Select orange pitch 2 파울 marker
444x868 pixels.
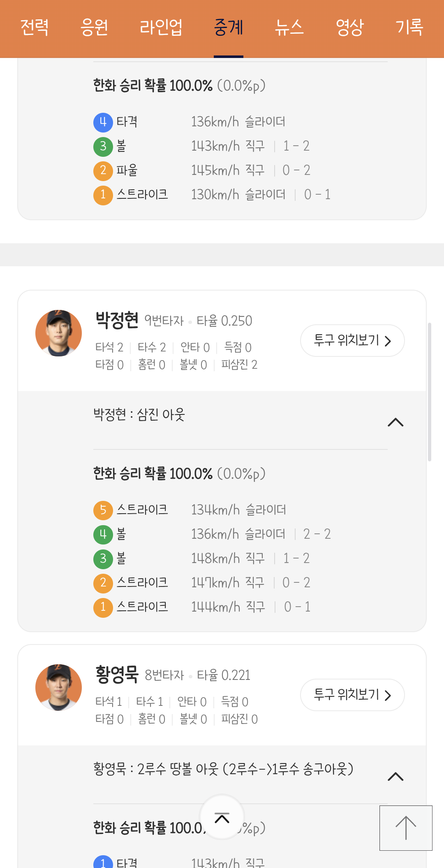coord(103,170)
